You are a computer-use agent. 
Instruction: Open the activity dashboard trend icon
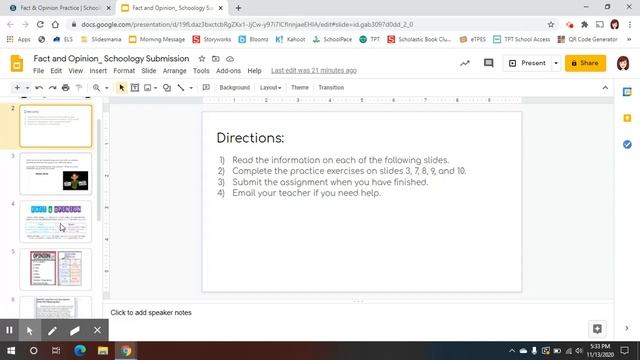point(465,63)
